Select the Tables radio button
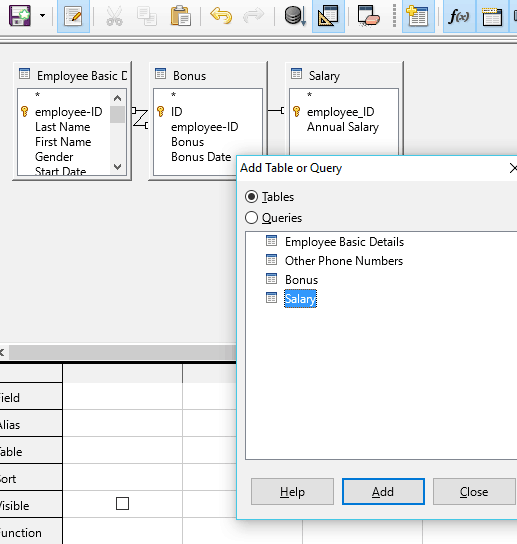Image resolution: width=517 pixels, height=544 pixels. [251, 197]
